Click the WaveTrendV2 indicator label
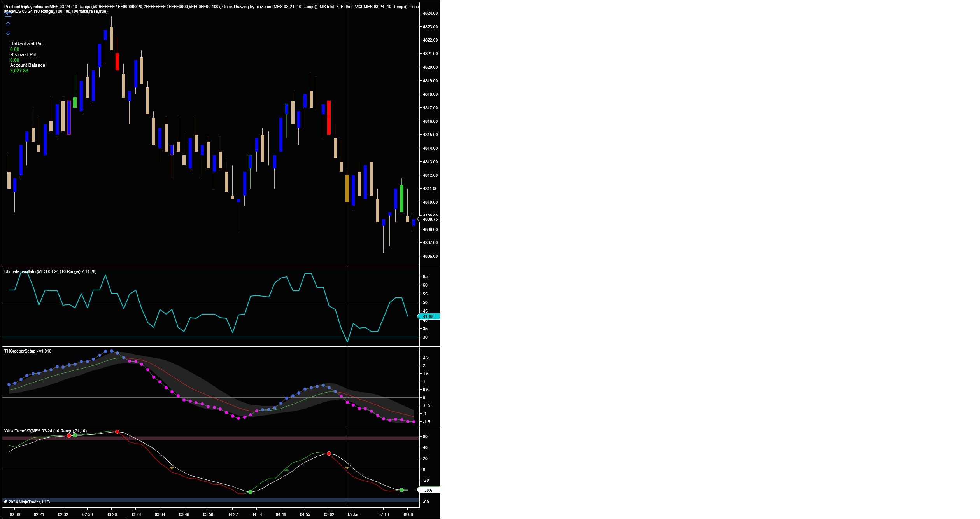The image size is (980, 519). 45,431
